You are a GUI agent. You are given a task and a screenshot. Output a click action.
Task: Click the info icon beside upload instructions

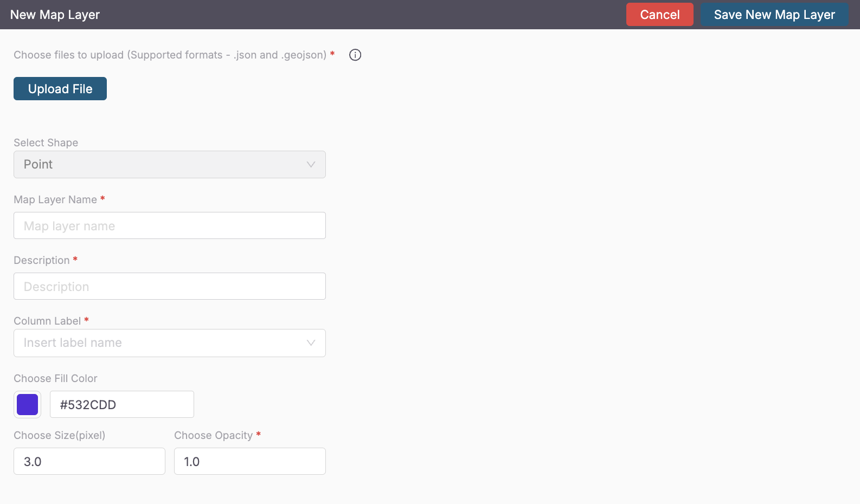[355, 55]
